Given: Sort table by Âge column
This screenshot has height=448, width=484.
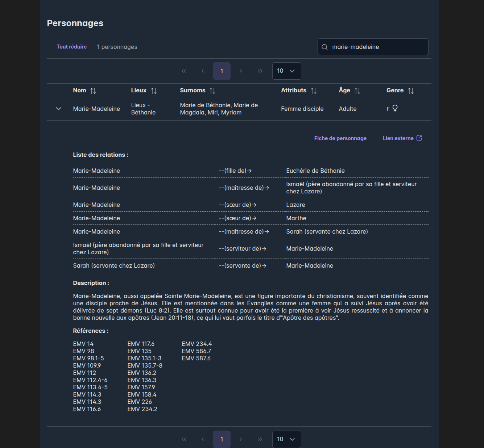Looking at the screenshot, I should coord(357,91).
